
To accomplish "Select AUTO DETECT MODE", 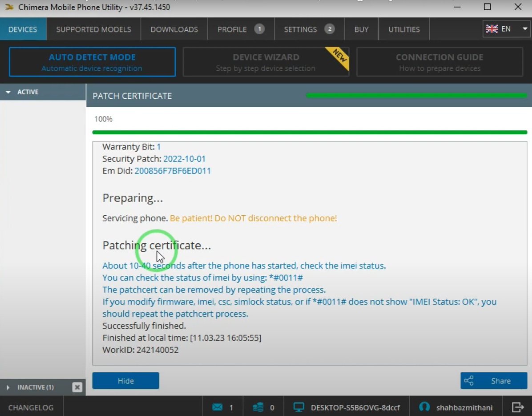I will (92, 62).
